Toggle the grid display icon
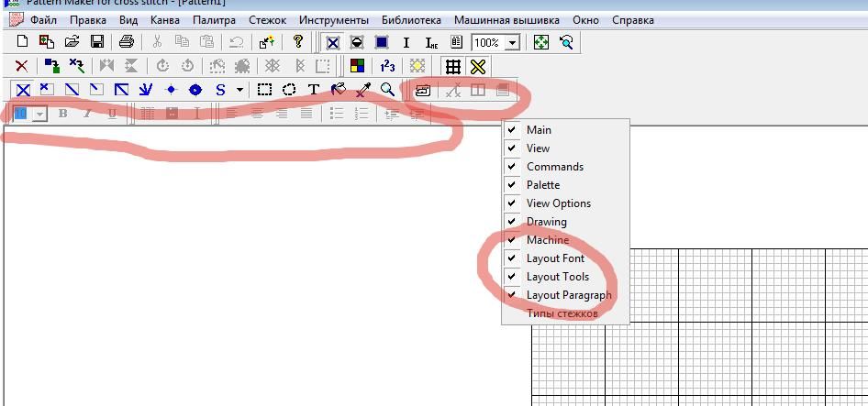 pyautogui.click(x=452, y=66)
